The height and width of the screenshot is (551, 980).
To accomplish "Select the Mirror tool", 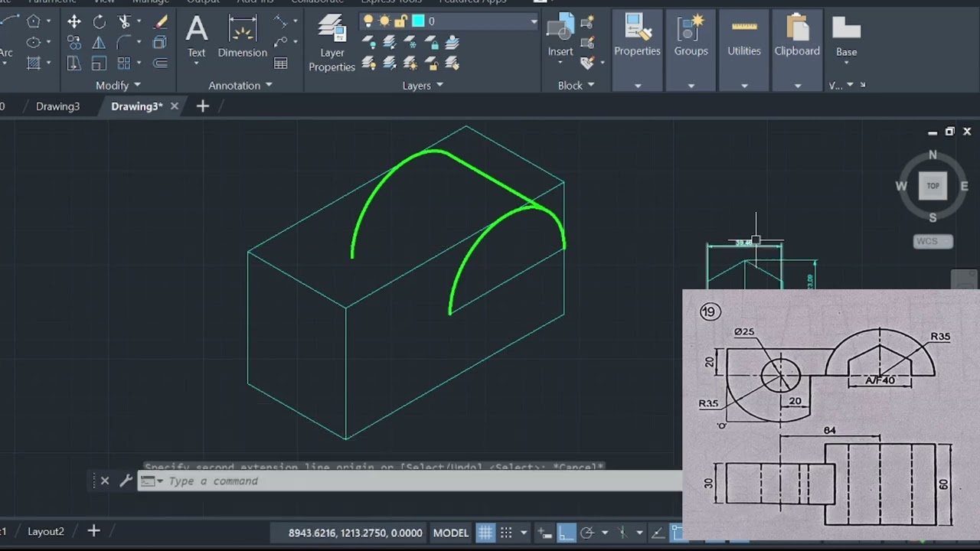I will click(x=99, y=42).
